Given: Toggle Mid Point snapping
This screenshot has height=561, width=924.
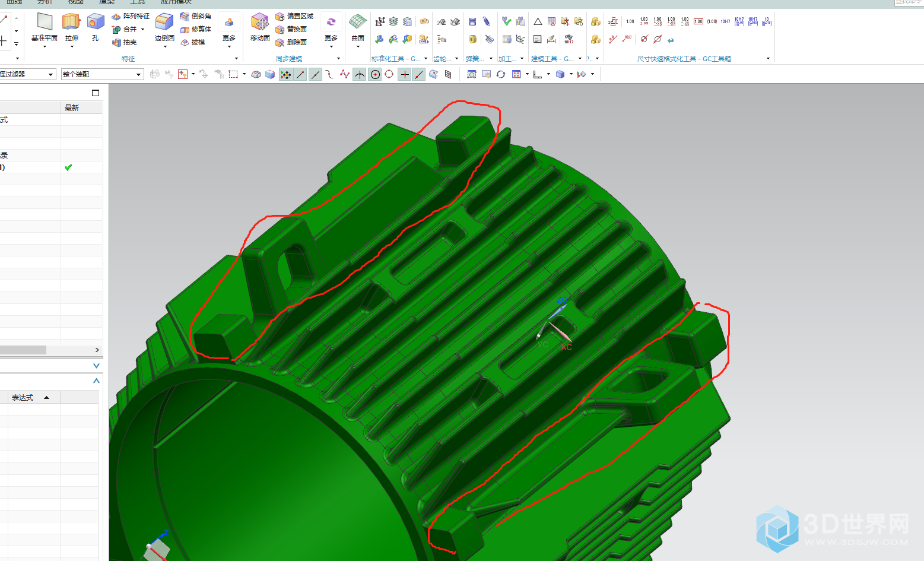Looking at the screenshot, I should tap(315, 74).
